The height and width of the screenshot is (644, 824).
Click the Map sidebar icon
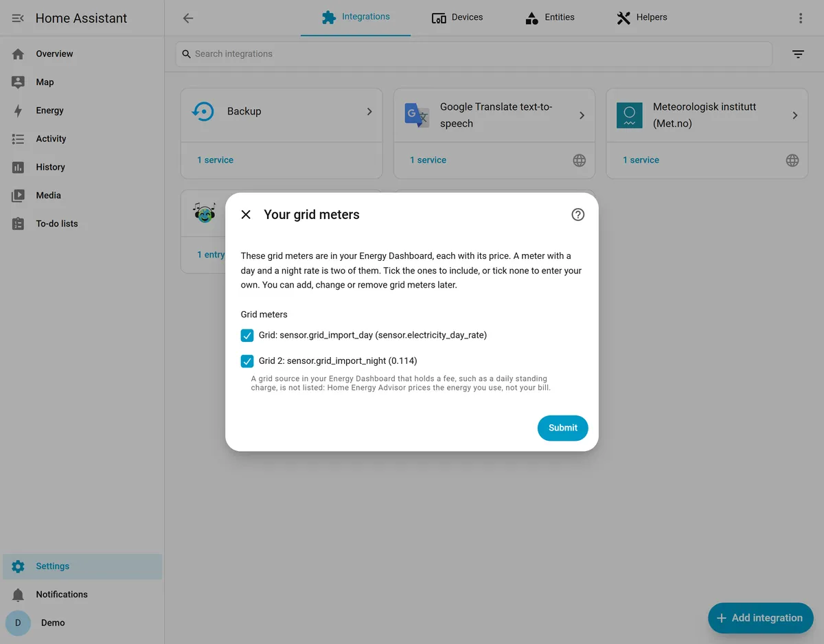click(x=18, y=82)
